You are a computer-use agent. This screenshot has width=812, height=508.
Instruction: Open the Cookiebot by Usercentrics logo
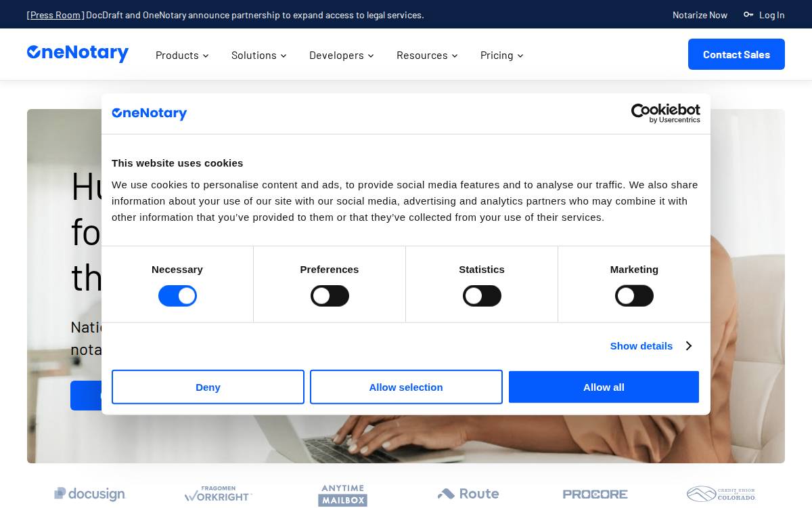666,113
